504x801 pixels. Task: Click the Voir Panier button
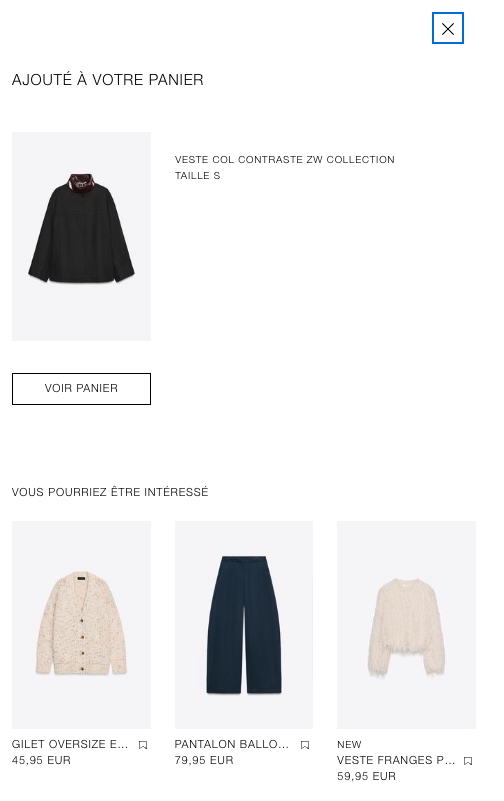81,388
